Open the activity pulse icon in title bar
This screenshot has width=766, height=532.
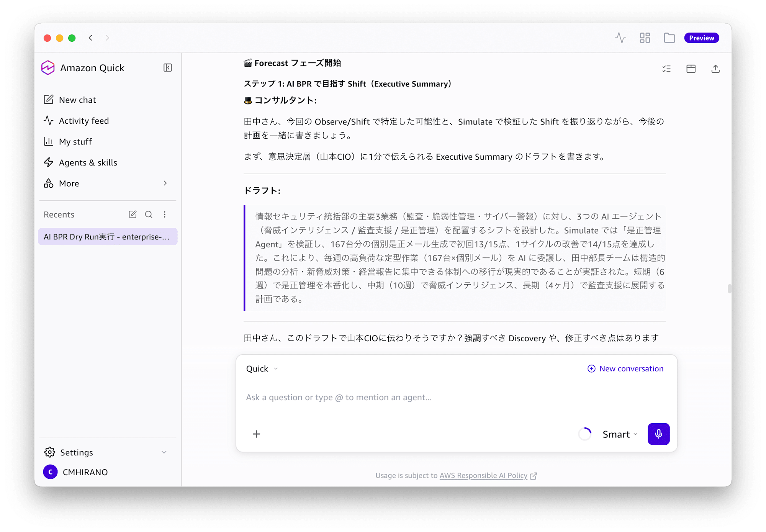[x=620, y=38]
